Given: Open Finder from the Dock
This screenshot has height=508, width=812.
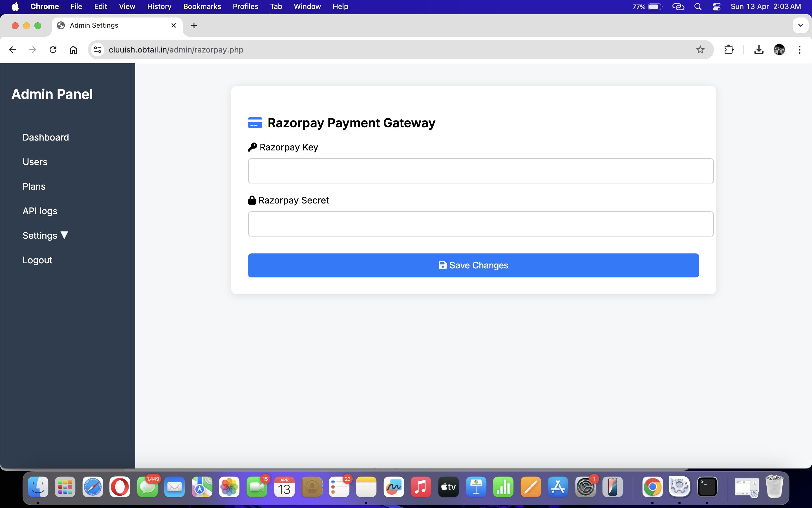Looking at the screenshot, I should (x=37, y=487).
